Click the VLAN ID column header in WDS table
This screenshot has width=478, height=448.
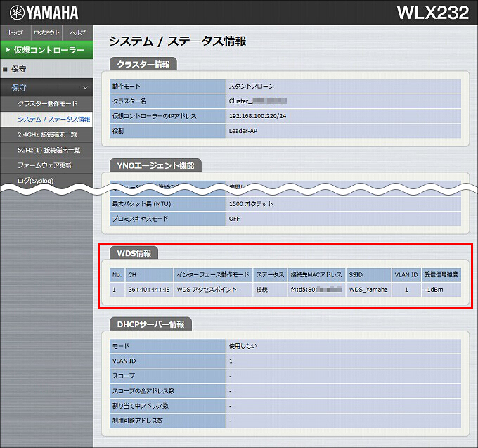click(406, 275)
